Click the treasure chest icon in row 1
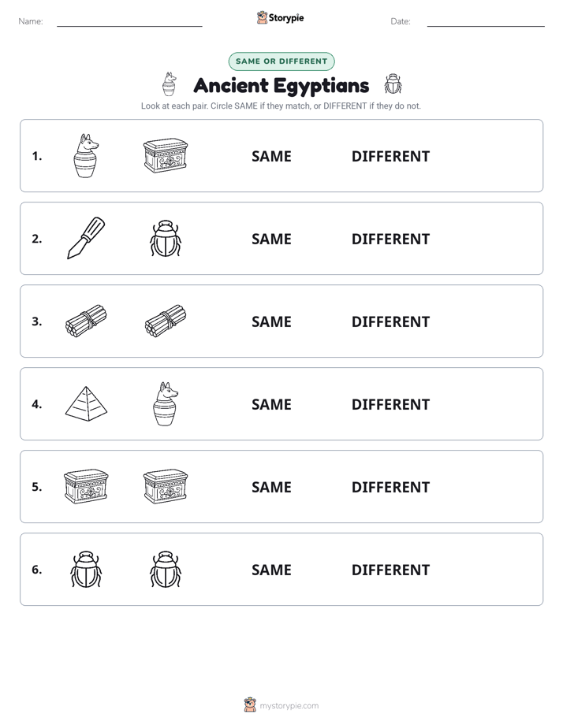Screen dimensions: 563x728 click(x=166, y=155)
